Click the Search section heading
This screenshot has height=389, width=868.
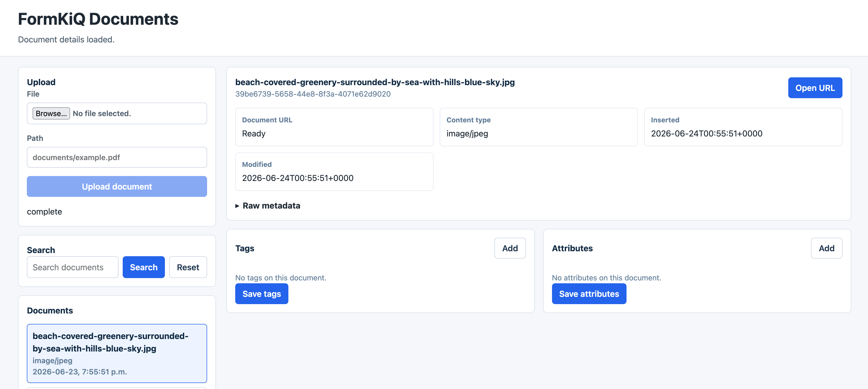(41, 250)
